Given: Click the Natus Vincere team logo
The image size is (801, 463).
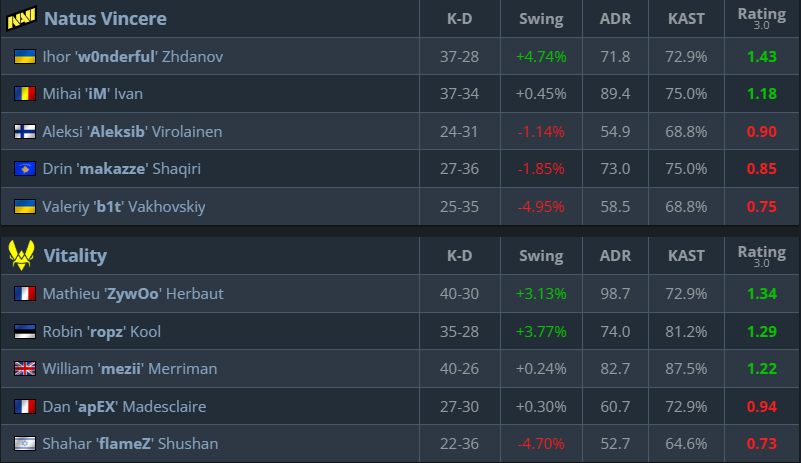Looking at the screenshot, I should [22, 18].
